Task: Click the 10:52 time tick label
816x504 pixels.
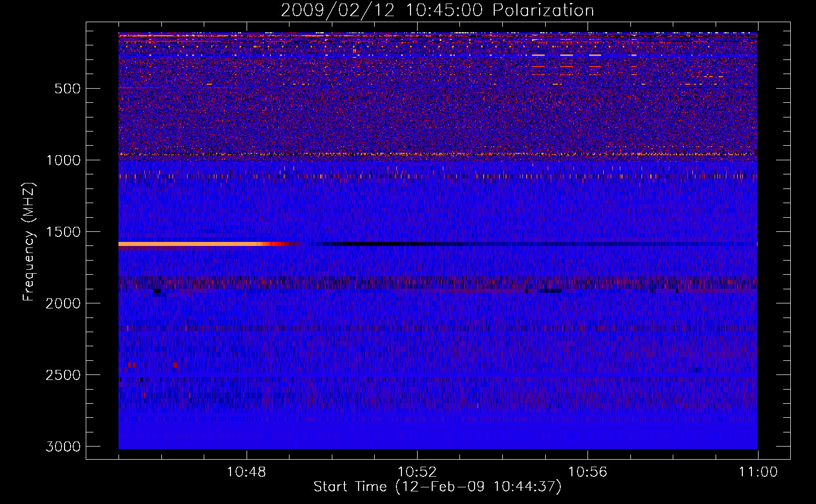Action: pos(417,472)
